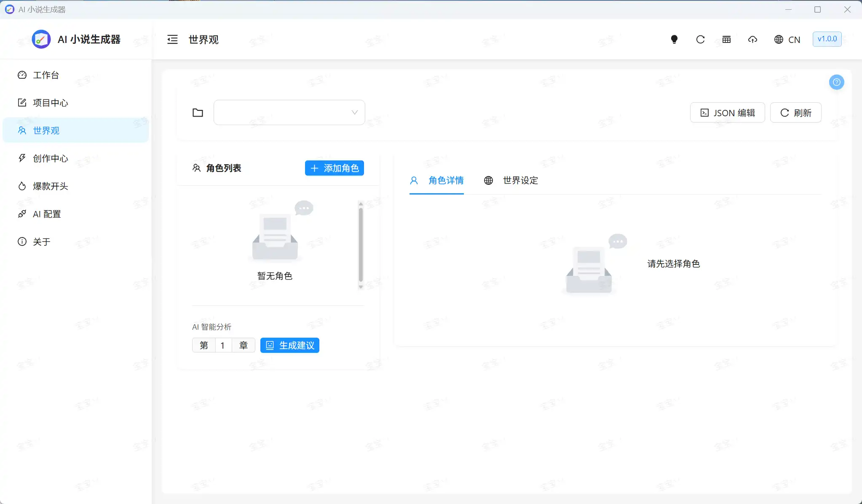862x504 pixels.
Task: Open the 关于 page from the sidebar
Action: 42,241
